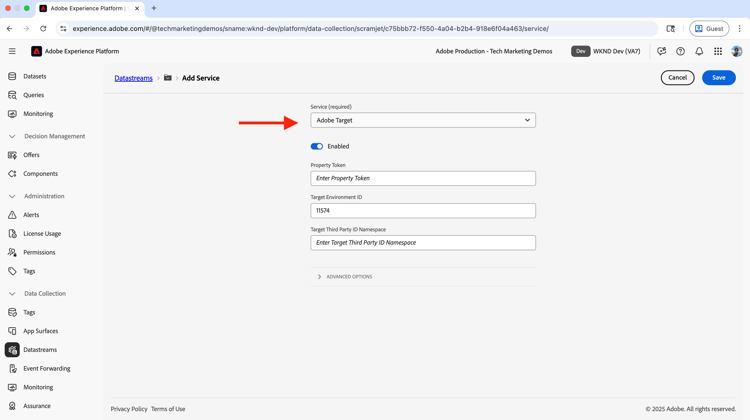Open App Surfaces in the sidebar

coord(41,331)
